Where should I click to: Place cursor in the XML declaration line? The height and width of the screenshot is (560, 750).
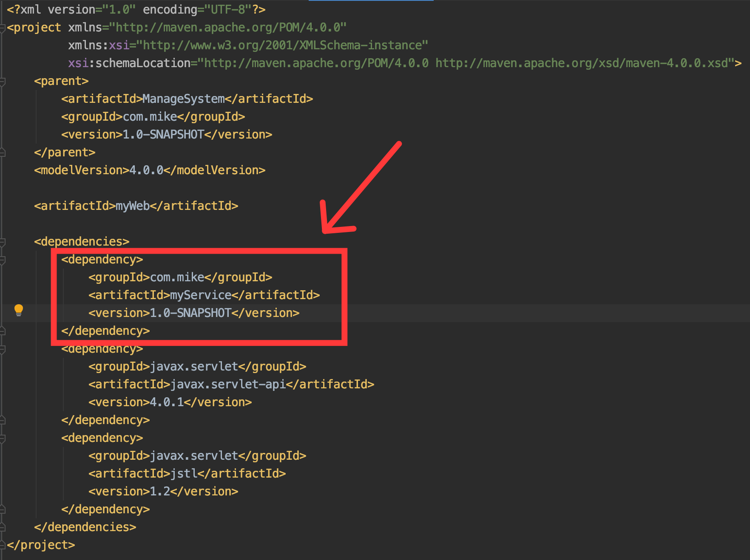point(136,9)
